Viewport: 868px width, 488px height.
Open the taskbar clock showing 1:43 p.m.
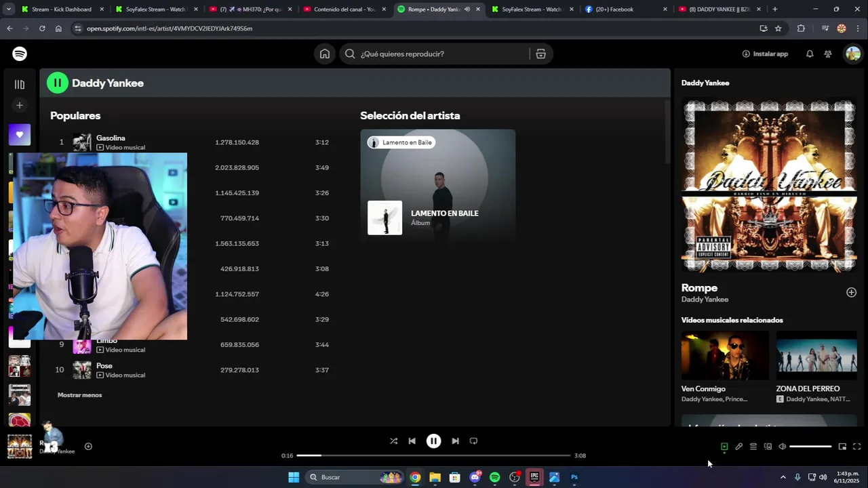[x=848, y=477]
